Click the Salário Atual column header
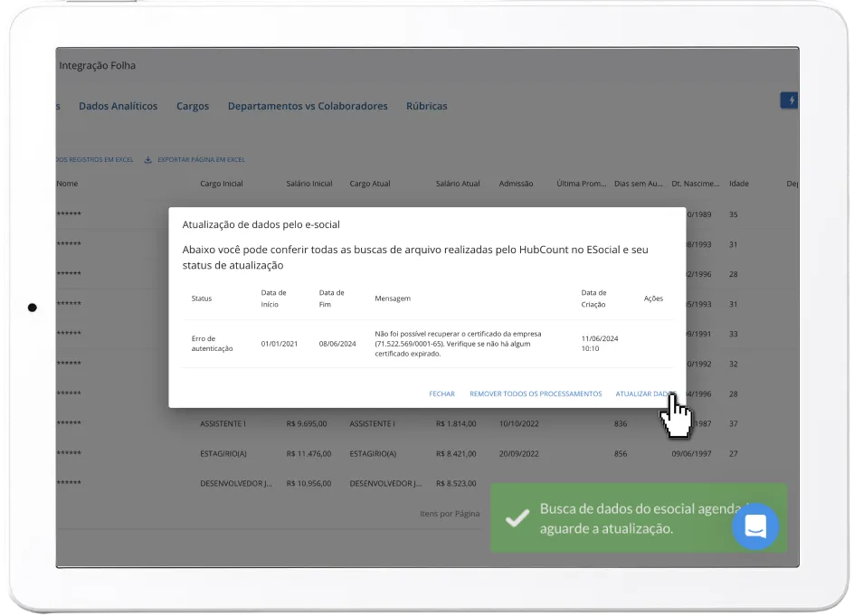854x616 pixels. tap(458, 184)
